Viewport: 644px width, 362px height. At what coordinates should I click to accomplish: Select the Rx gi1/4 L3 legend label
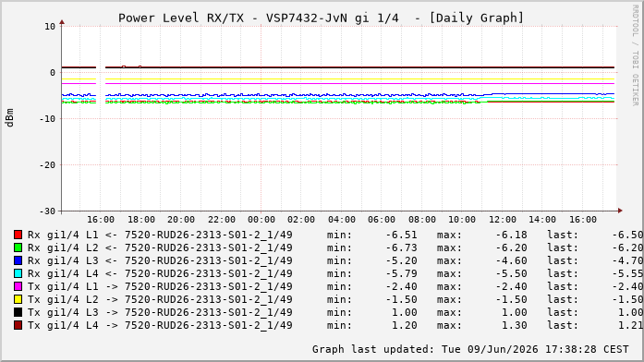pyautogui.click(x=160, y=260)
